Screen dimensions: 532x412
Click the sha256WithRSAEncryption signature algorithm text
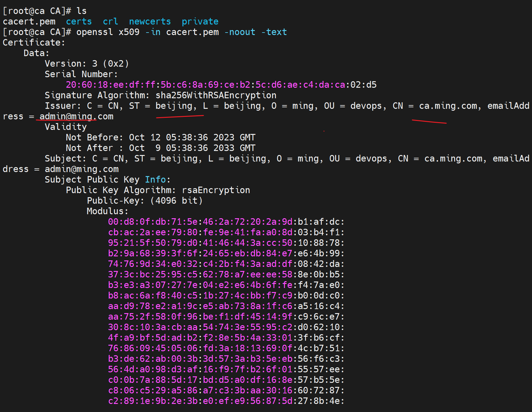(216, 95)
